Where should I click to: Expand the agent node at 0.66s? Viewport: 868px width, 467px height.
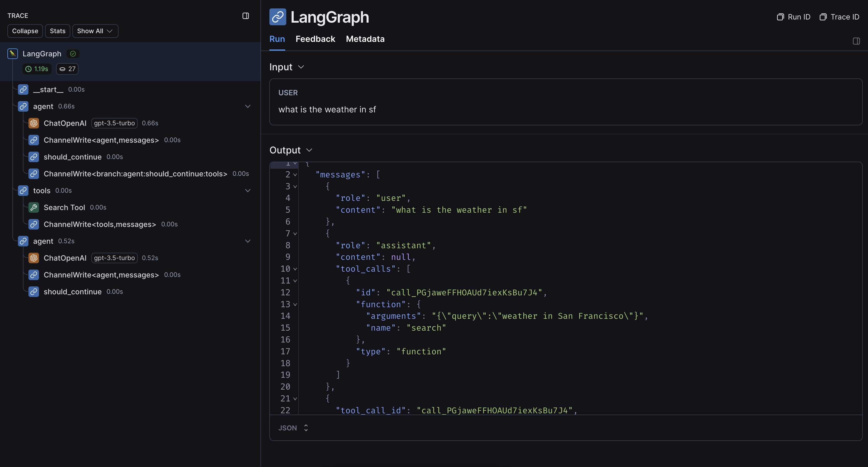pos(247,106)
